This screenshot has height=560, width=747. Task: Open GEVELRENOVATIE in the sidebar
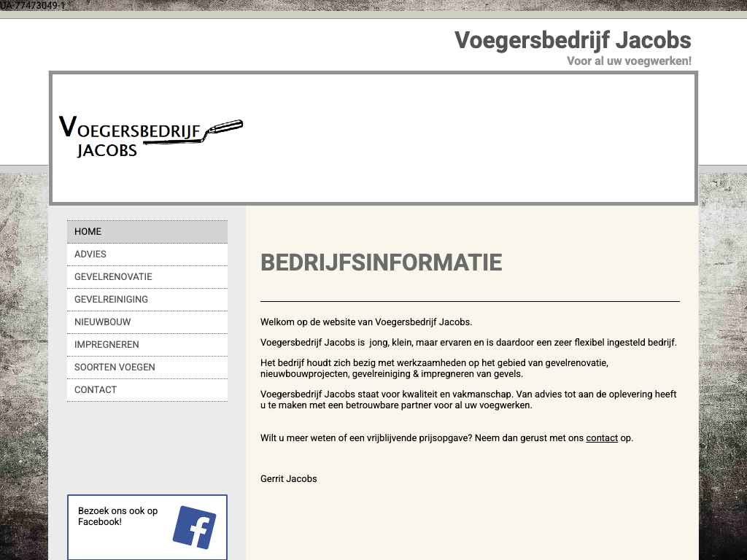coord(147,277)
